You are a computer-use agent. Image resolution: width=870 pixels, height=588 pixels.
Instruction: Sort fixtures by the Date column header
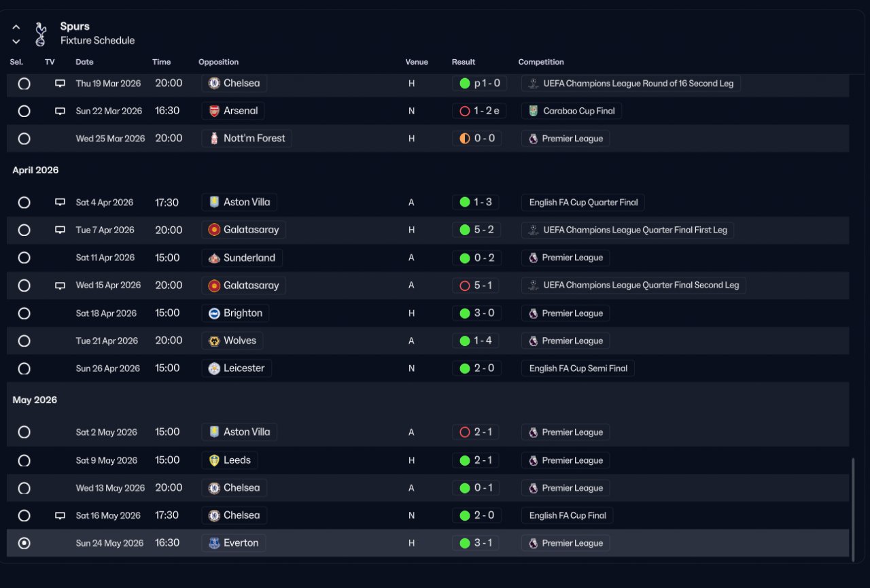tap(84, 62)
